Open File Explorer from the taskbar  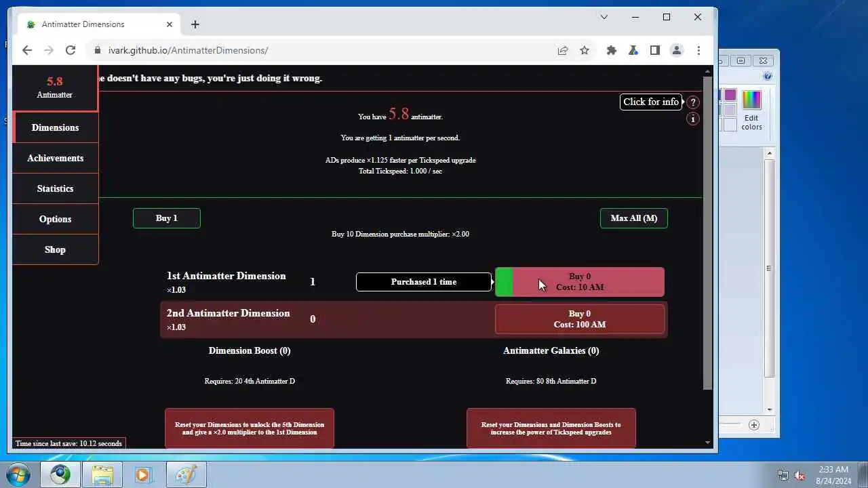(102, 474)
